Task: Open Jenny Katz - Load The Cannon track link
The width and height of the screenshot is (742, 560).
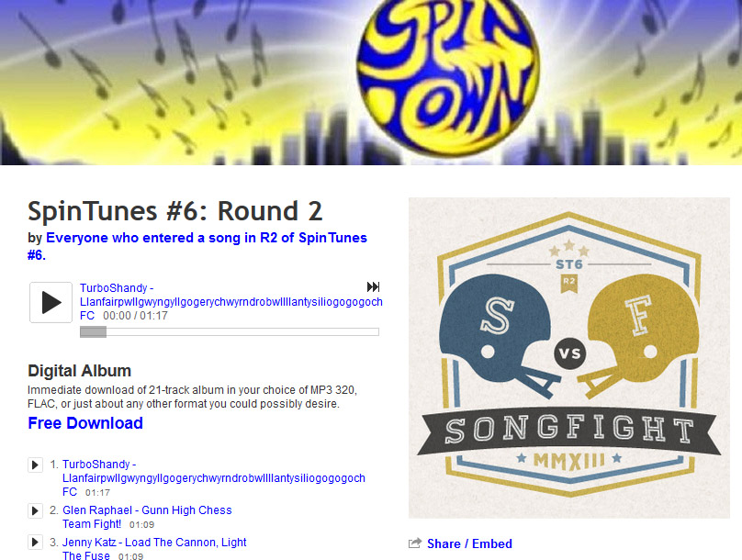Action: tap(154, 549)
